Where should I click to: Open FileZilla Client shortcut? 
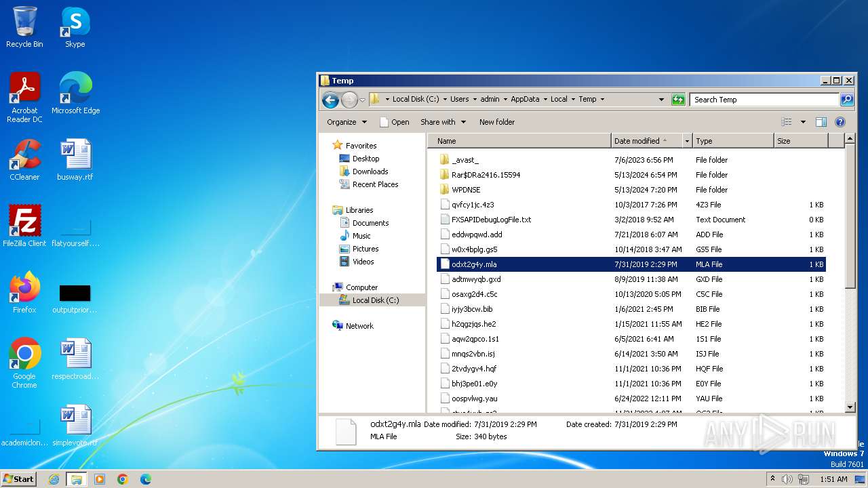pyautogui.click(x=24, y=226)
